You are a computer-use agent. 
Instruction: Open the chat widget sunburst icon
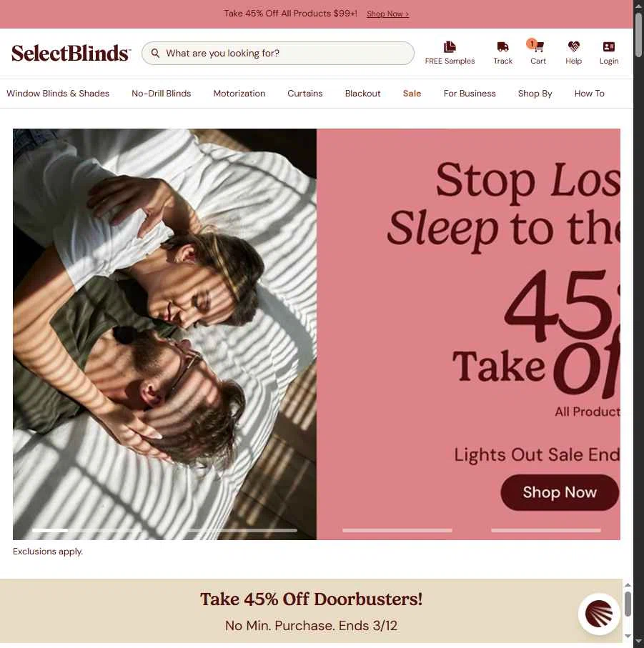coord(598,614)
